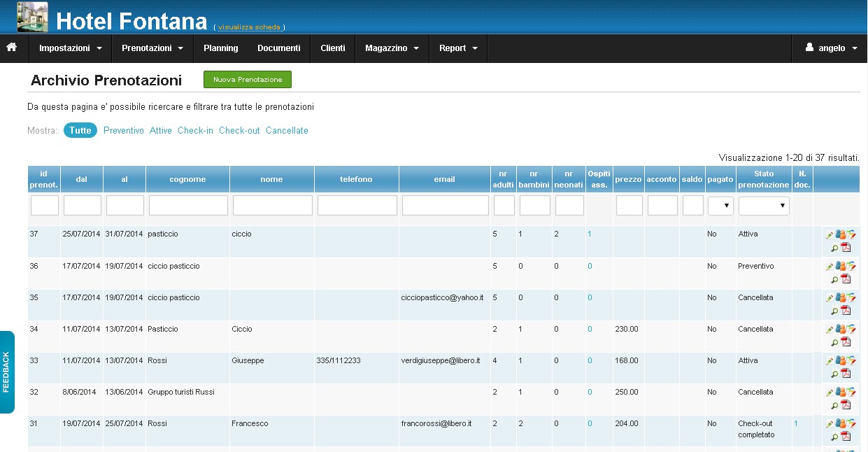Edit reservation 35 with the pencil icon
868x452 pixels.
[830, 298]
